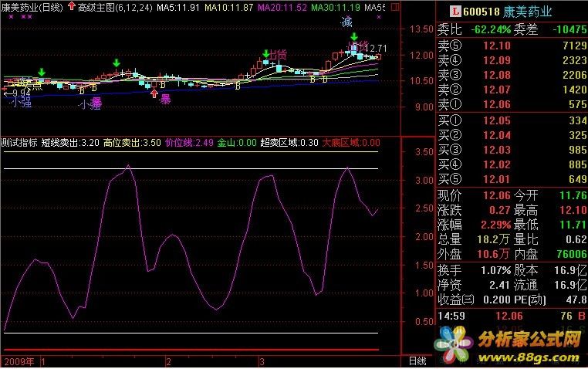Image resolution: width=588 pixels, height=369 pixels.
Task: Select the MA5:11.91 label
Action: coord(178,7)
